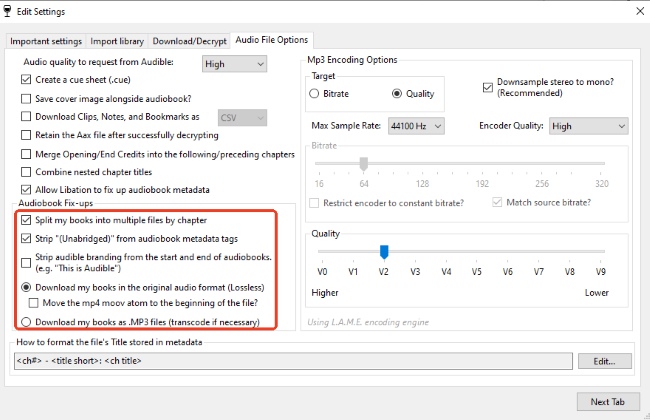Enable Retain the Aax file after decrypting
This screenshot has width=650, height=420.
[26, 135]
